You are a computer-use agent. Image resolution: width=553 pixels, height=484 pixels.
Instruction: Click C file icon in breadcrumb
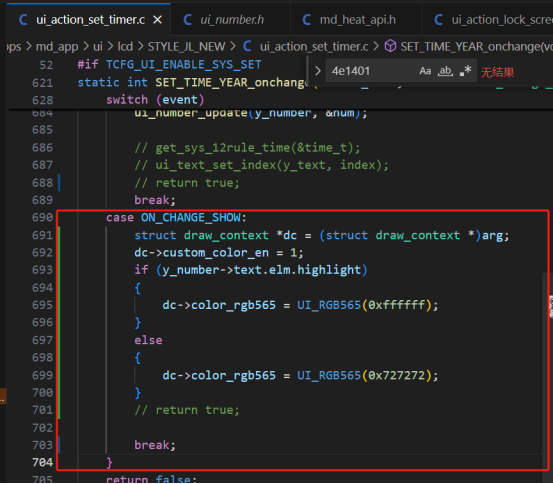point(247,46)
